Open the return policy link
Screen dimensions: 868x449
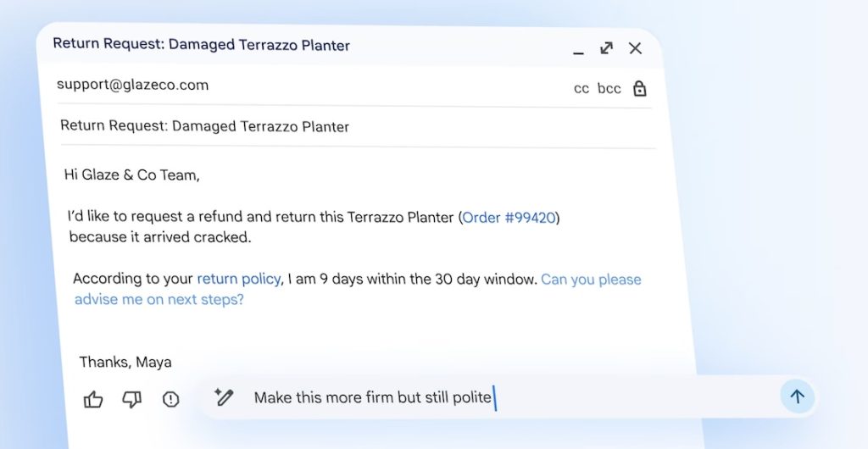239,279
